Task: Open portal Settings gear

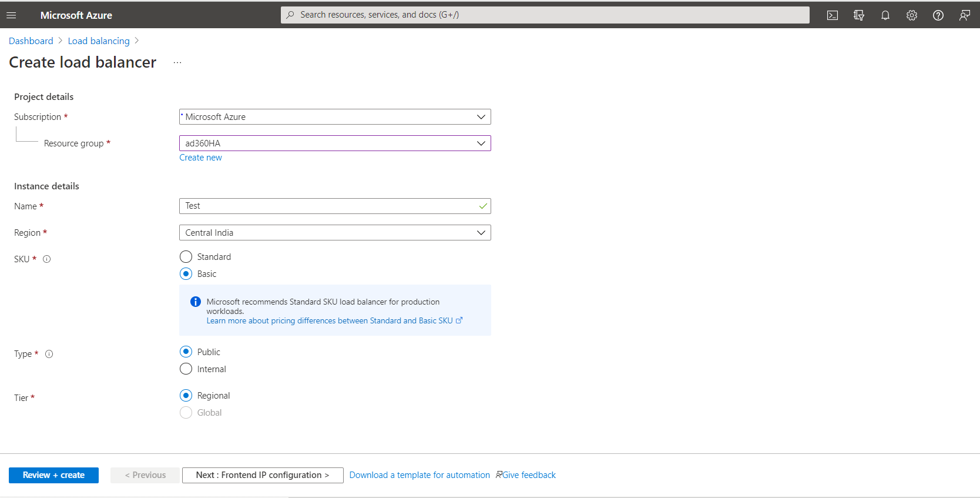Action: coord(912,15)
